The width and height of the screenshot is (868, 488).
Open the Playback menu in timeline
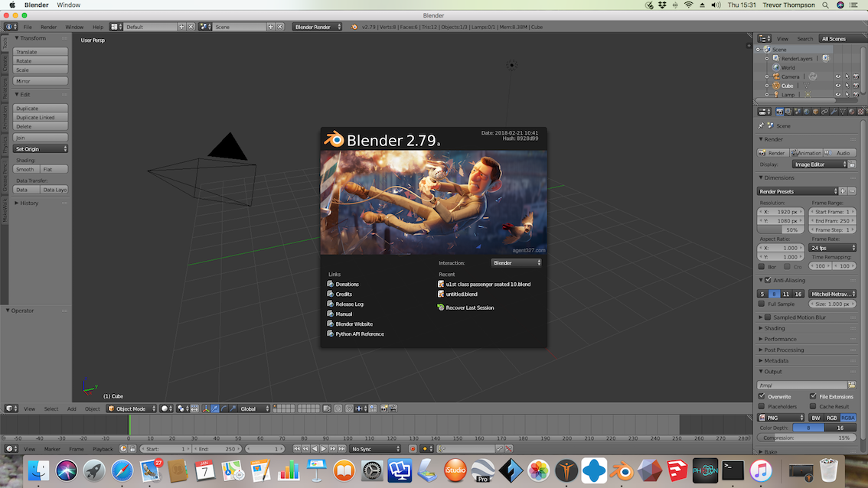(103, 449)
